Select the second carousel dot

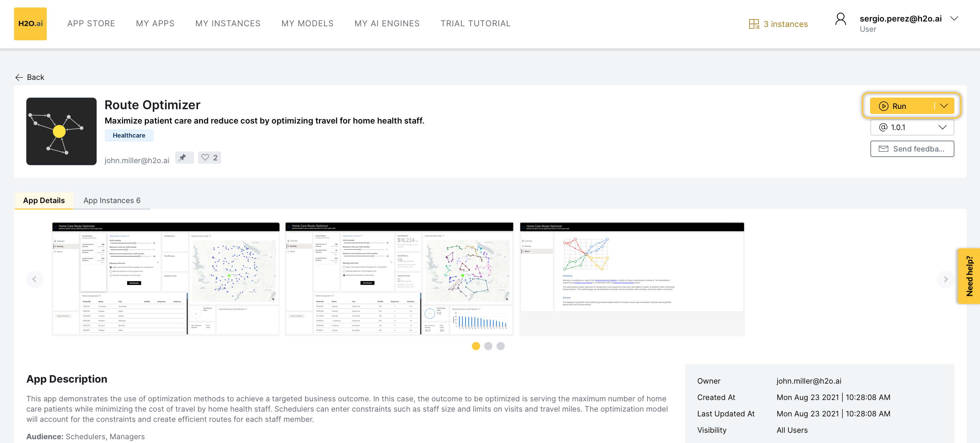[x=488, y=346]
